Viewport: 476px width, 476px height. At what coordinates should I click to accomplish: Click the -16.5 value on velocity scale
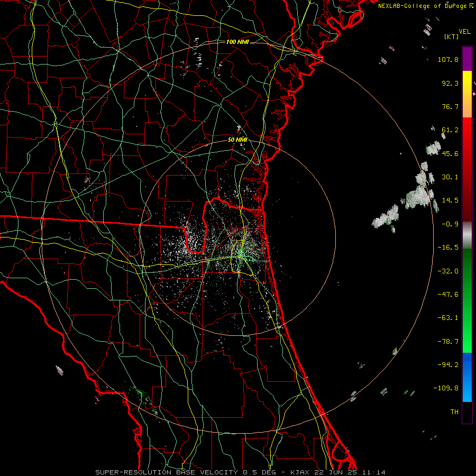pos(448,248)
